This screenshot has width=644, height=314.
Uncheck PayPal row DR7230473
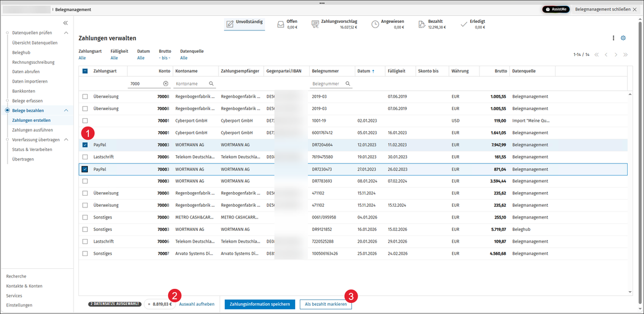point(85,169)
